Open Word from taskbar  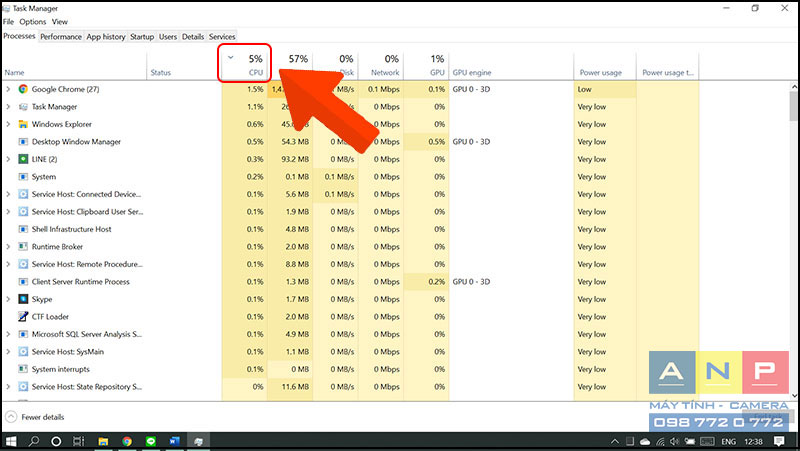point(174,441)
